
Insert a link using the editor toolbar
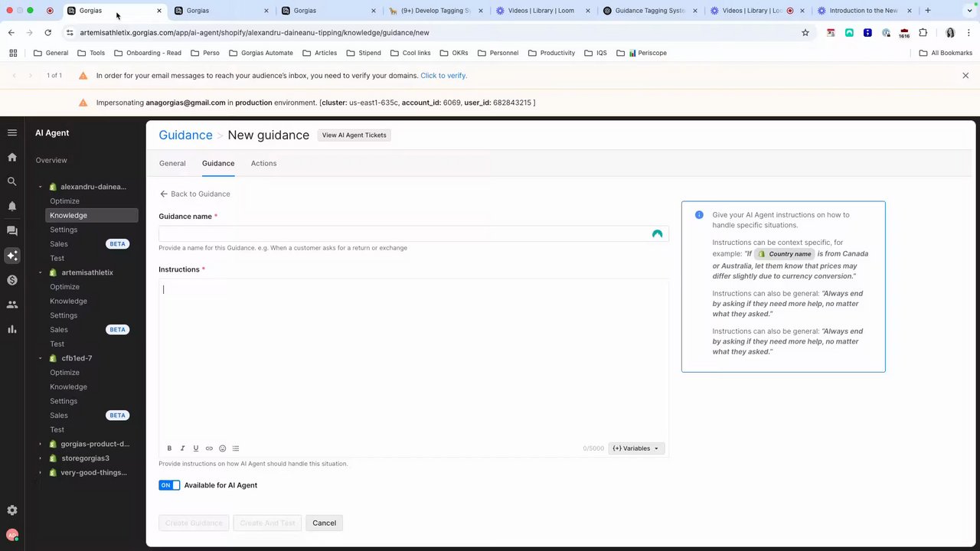[209, 448]
